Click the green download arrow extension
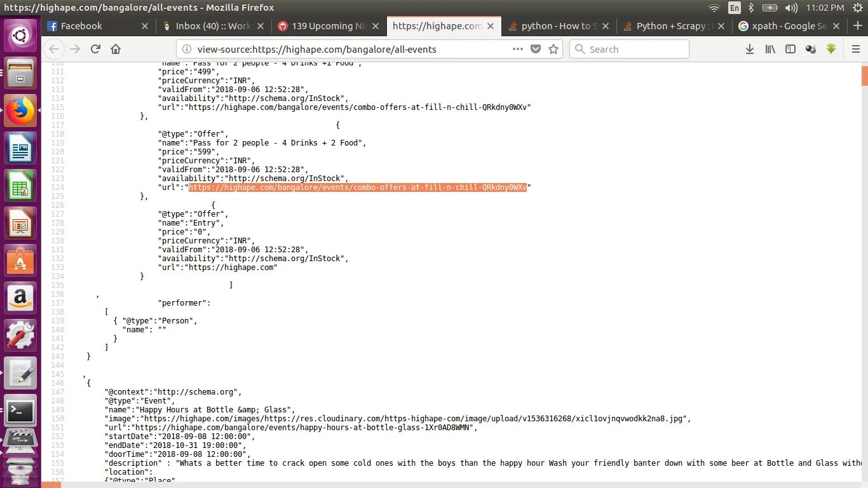Viewport: 868px width, 488px height. (831, 49)
